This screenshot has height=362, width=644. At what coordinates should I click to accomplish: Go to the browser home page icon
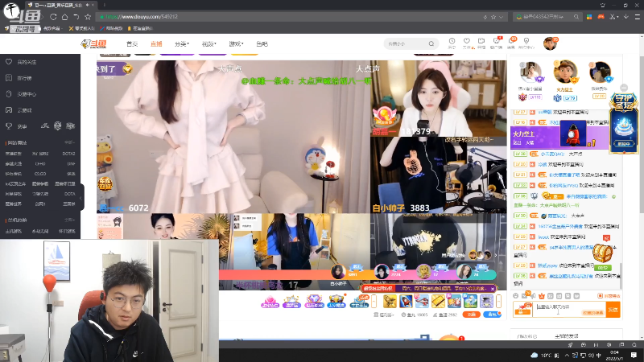64,17
